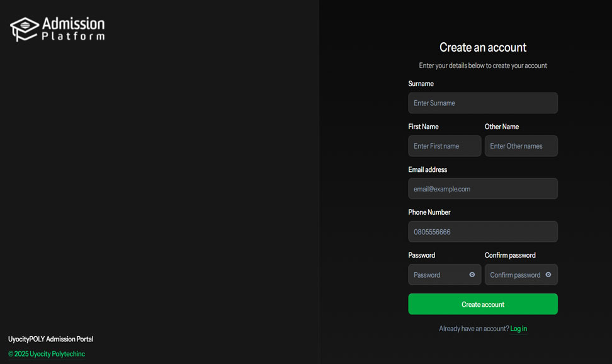The width and height of the screenshot is (612, 364).
Task: Click the eye icon beside Password placeholder
Action: pyautogui.click(x=472, y=275)
